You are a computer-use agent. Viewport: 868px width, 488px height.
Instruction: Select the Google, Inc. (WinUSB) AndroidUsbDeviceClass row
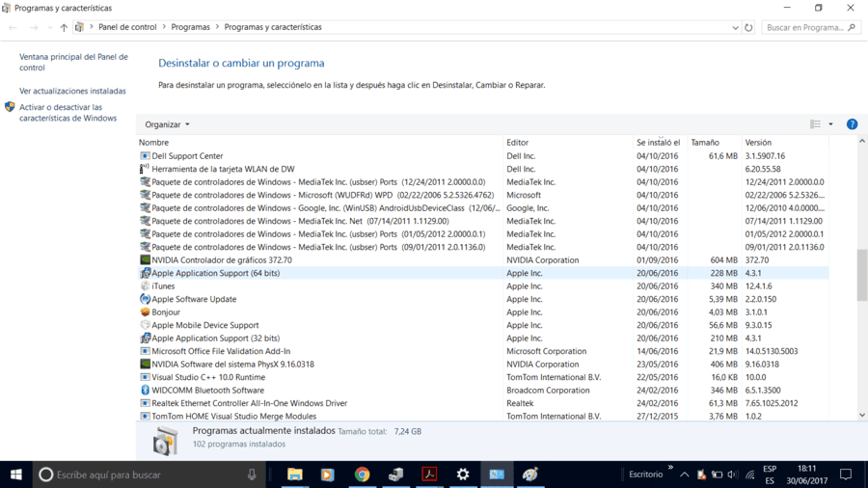pyautogui.click(x=483, y=208)
